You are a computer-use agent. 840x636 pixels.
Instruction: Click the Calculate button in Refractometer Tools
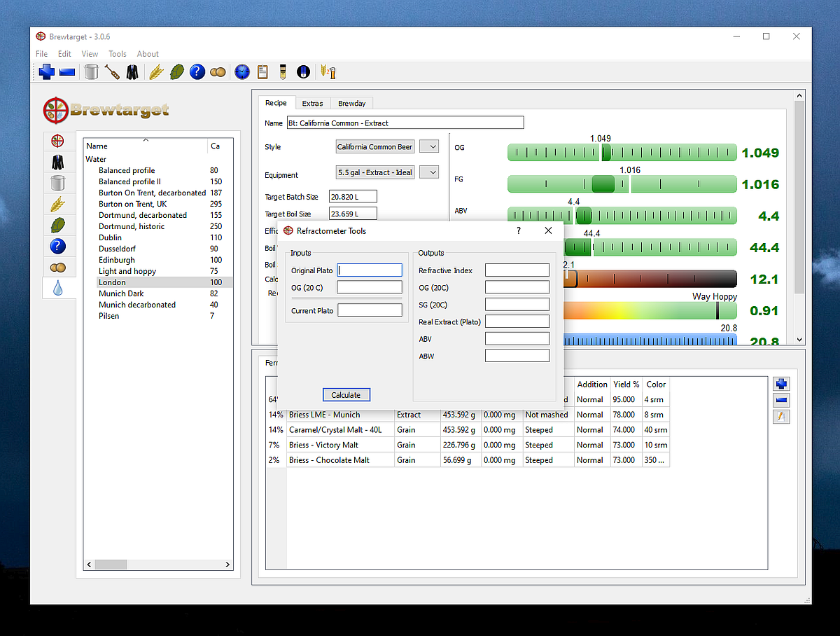346,395
